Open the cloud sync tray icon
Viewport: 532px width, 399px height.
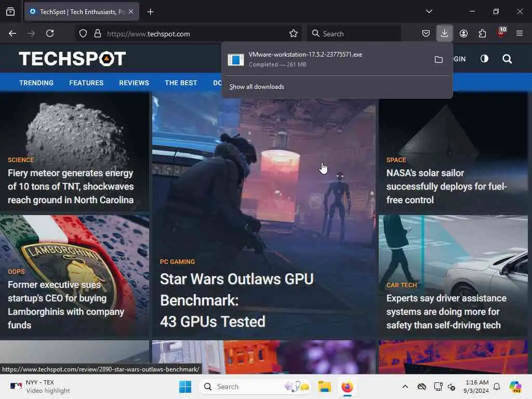pos(422,387)
